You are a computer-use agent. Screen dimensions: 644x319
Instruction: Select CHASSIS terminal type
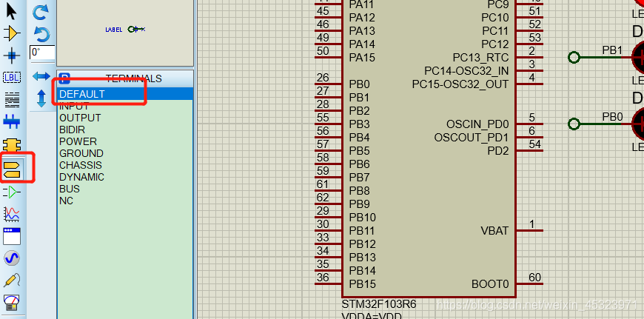[81, 166]
